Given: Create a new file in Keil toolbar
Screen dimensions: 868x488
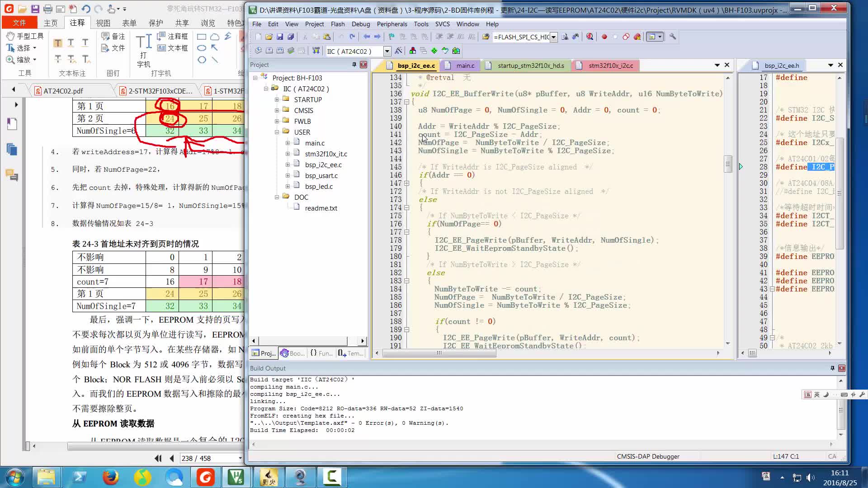Looking at the screenshot, I should [258, 37].
